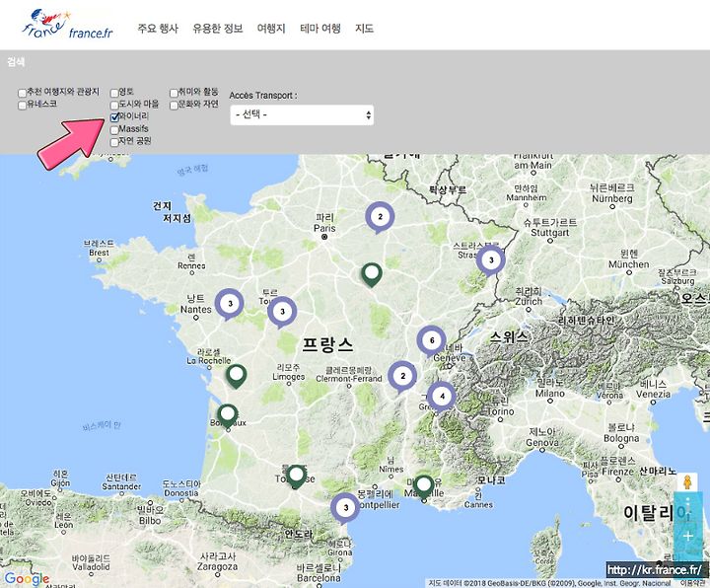710x588 pixels.
Task: Open the Accès Transport 선택 dropdown
Action: tap(302, 114)
